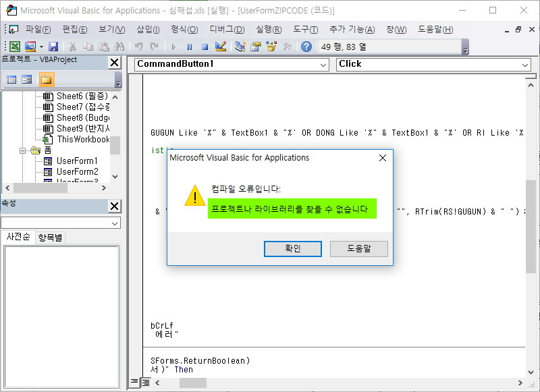The width and height of the screenshot is (540, 392).
Task: Collapse the 폼 folder in project tree
Action: (23, 150)
